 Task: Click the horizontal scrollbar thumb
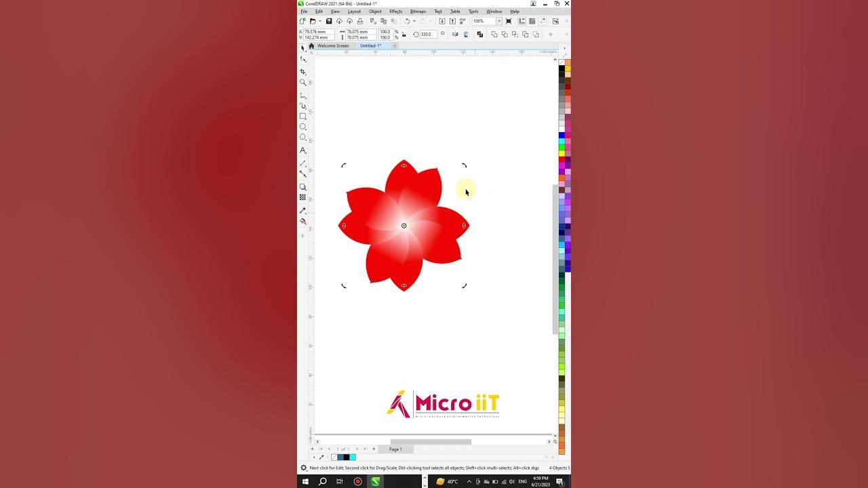431,441
